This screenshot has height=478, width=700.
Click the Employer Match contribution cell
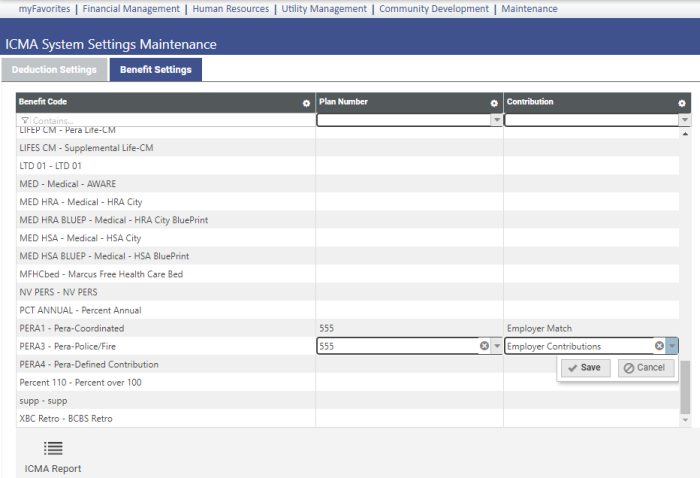pyautogui.click(x=591, y=328)
